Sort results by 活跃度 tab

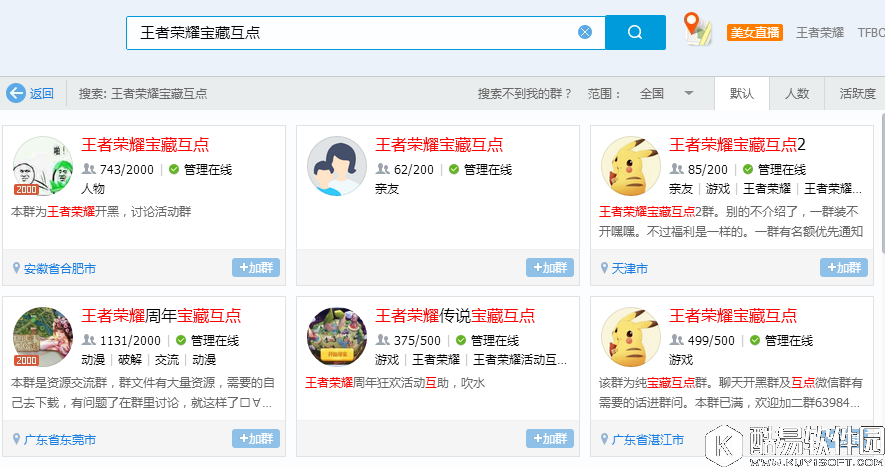[x=857, y=93]
